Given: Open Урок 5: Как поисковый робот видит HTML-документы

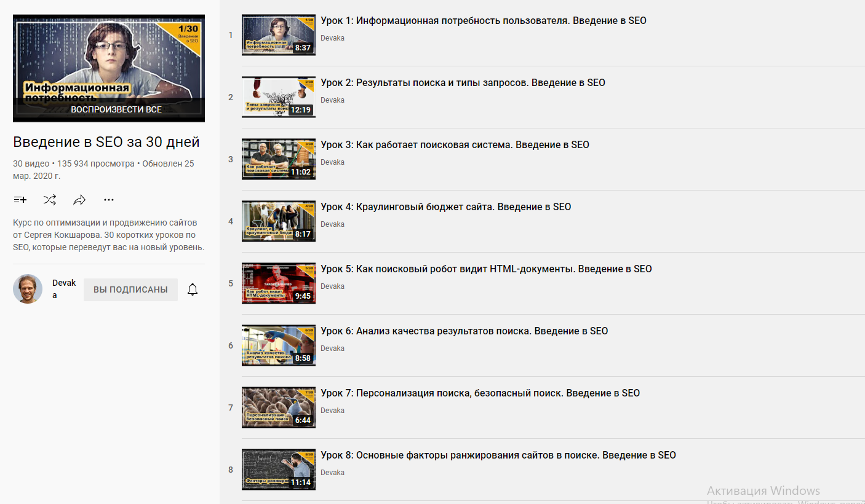Looking at the screenshot, I should [x=486, y=269].
